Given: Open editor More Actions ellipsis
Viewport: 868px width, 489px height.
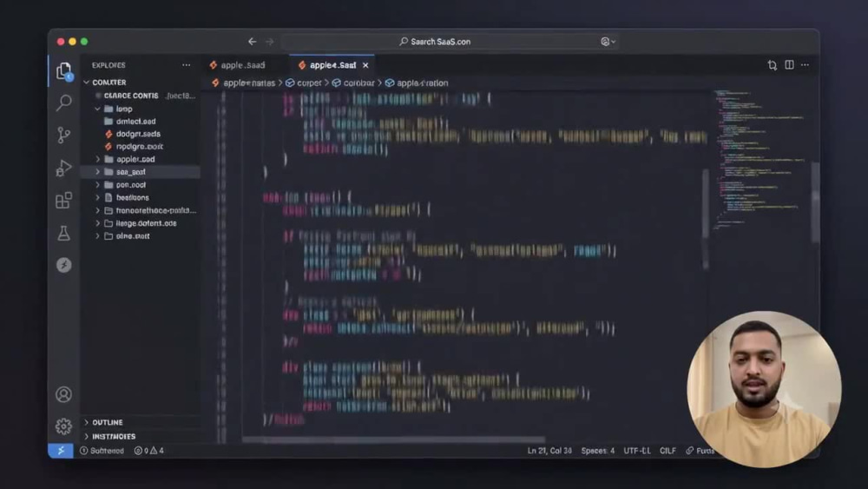Looking at the screenshot, I should point(805,65).
